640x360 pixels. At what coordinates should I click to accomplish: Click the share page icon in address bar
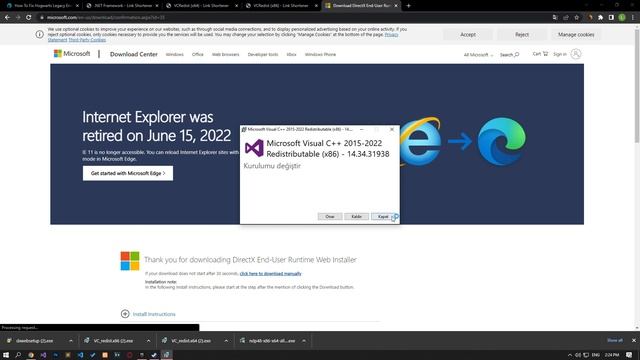click(566, 18)
